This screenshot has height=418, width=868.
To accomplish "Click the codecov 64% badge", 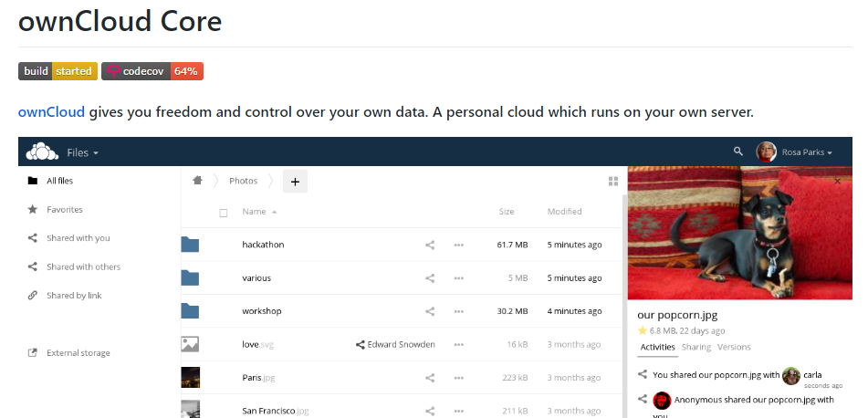I will click(152, 71).
